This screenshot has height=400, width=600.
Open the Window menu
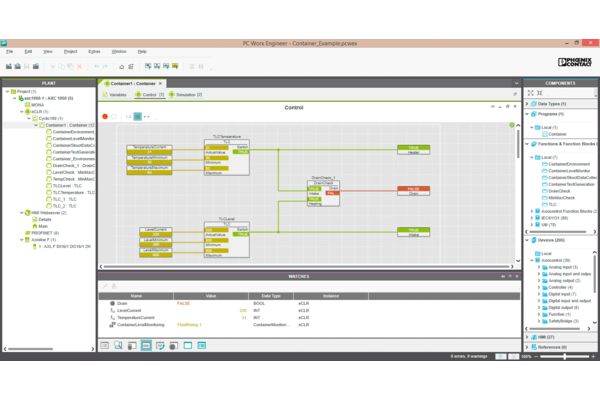[x=119, y=52]
